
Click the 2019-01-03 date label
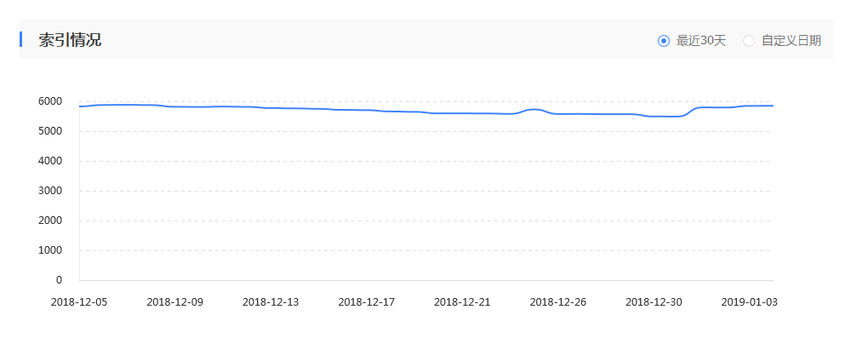coord(750,302)
